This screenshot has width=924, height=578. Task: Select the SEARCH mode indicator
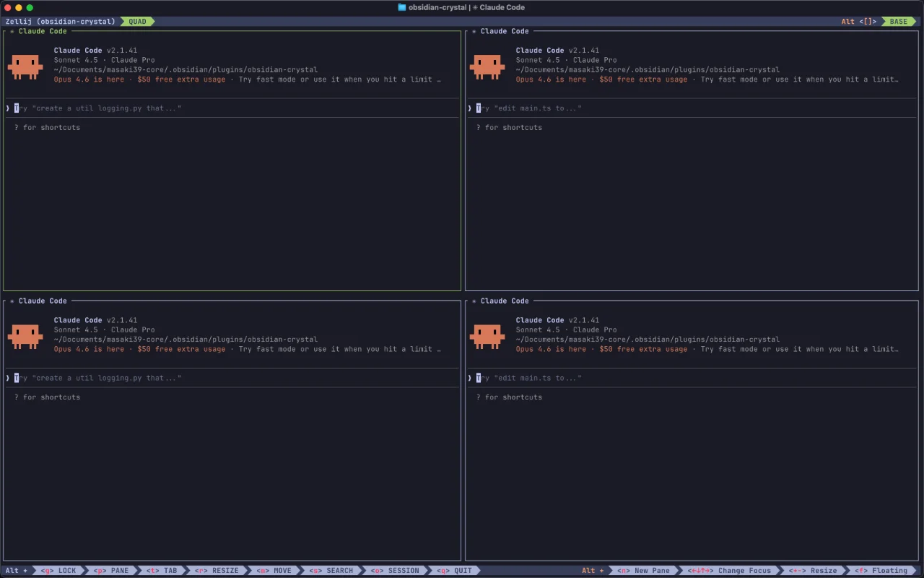(x=329, y=570)
